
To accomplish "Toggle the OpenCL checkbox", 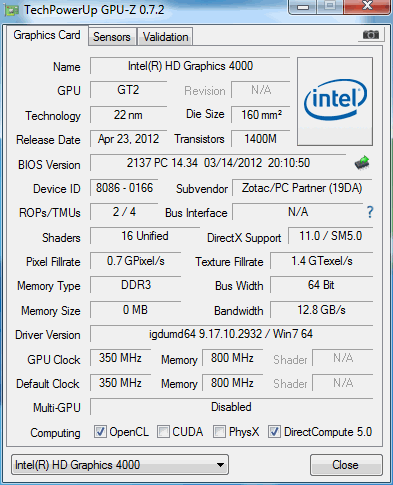I will click(100, 432).
